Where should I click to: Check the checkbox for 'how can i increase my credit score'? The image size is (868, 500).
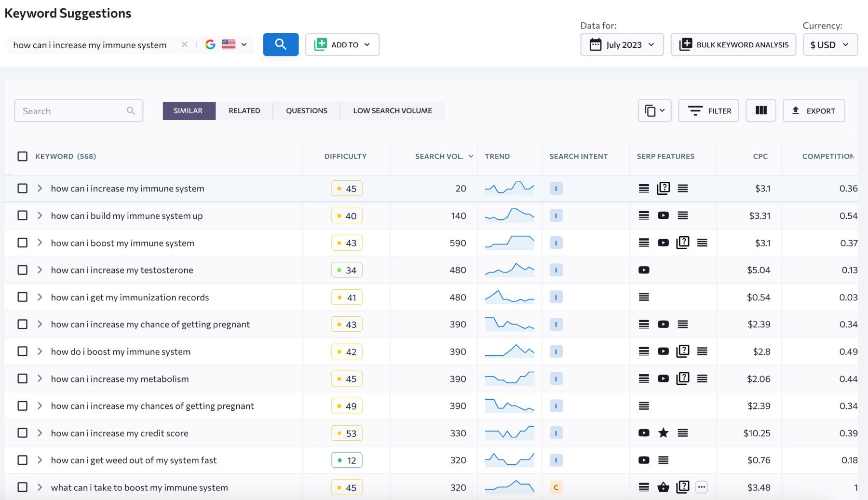22,433
